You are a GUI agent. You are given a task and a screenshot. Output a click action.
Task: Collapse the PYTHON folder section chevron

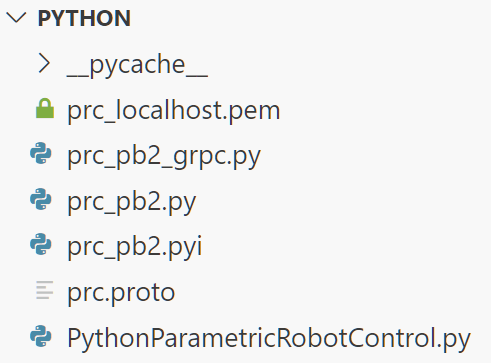(16, 18)
